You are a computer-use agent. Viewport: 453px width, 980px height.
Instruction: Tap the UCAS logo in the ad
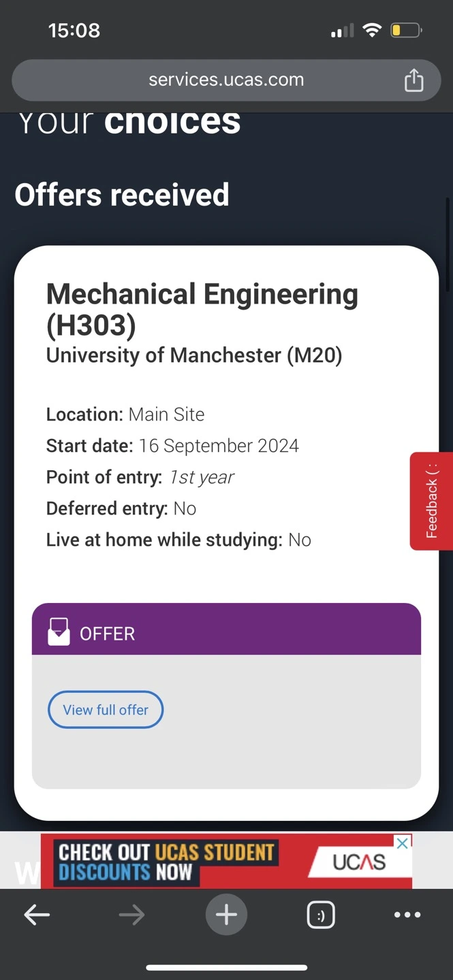[x=359, y=862]
